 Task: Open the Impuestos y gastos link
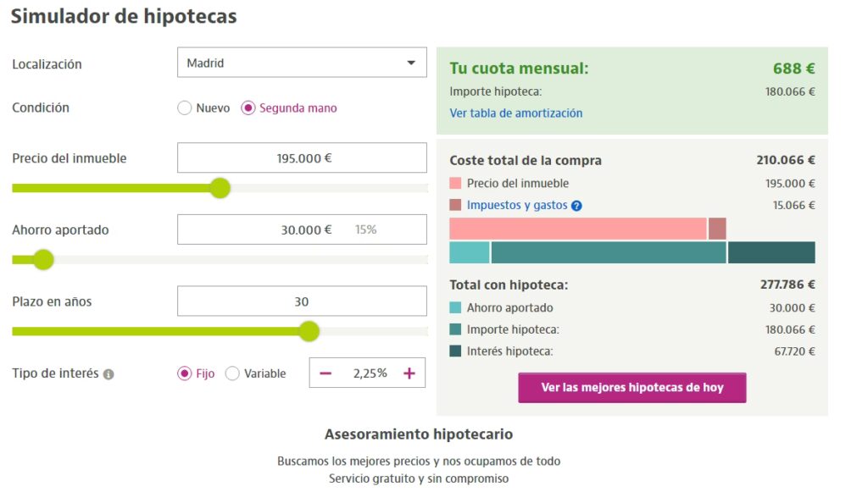[517, 205]
